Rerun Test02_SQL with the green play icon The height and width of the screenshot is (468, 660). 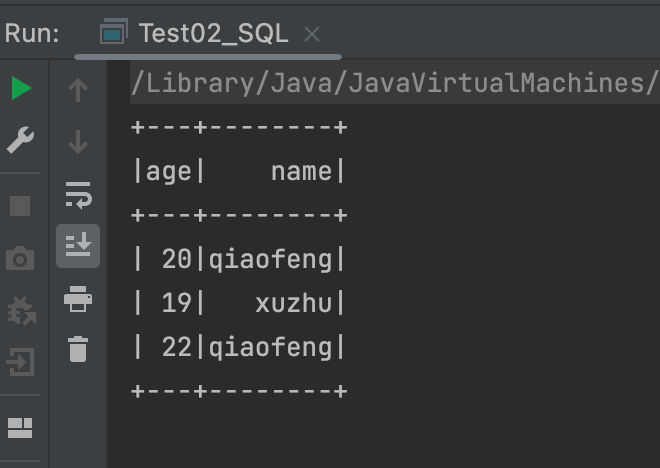click(x=21, y=89)
